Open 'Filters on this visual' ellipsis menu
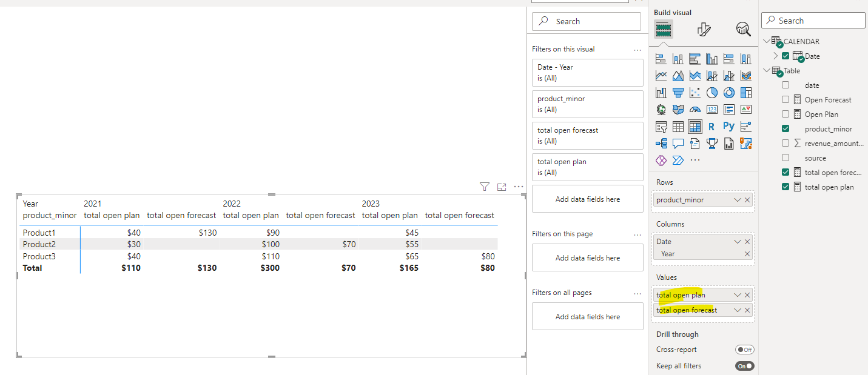Image resolution: width=868 pixels, height=375 pixels. (x=637, y=50)
